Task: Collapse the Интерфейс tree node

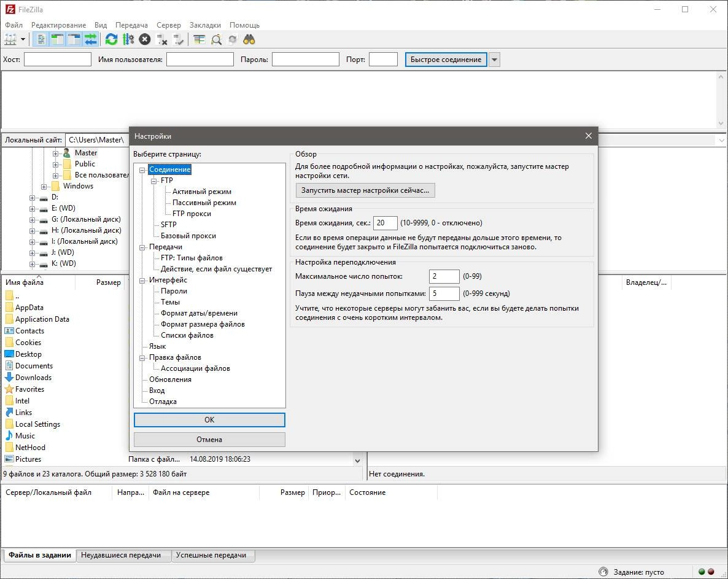Action: 142,281
